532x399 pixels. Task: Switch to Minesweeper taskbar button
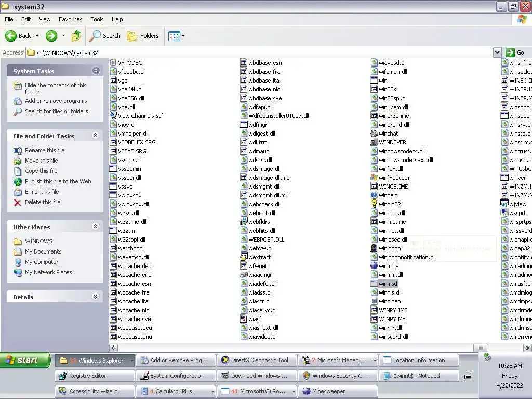[x=338, y=391]
